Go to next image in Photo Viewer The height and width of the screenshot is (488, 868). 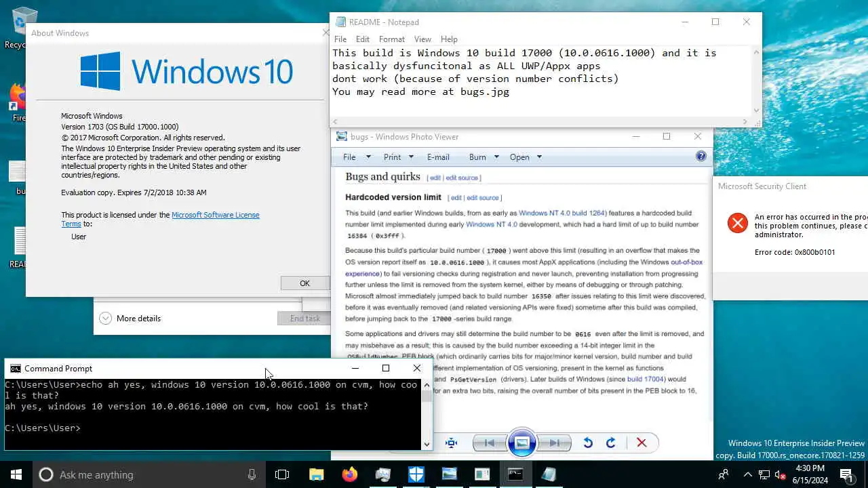click(x=554, y=443)
